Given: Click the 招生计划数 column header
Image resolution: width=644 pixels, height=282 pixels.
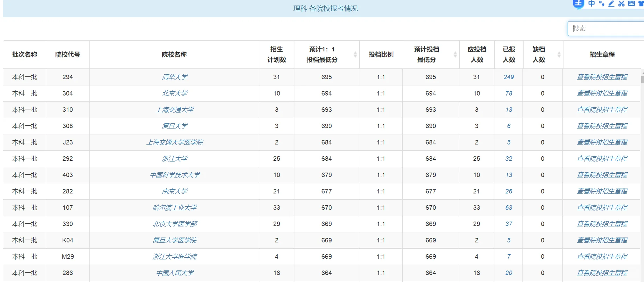Looking at the screenshot, I should point(277,55).
